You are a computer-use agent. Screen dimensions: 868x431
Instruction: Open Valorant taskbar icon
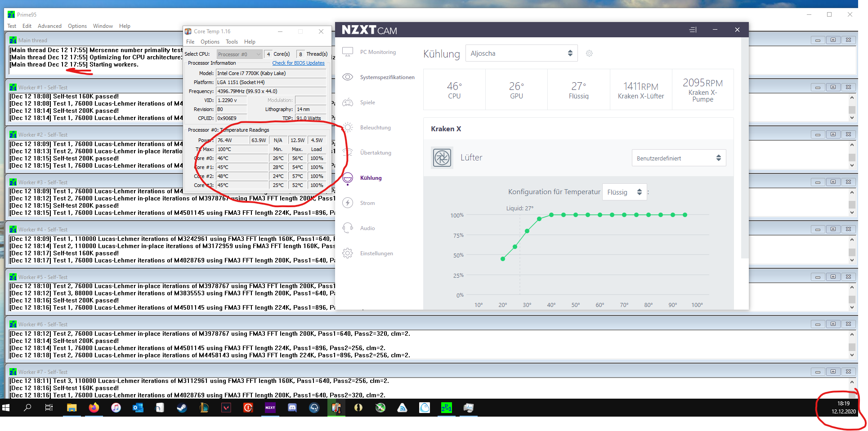click(x=226, y=408)
